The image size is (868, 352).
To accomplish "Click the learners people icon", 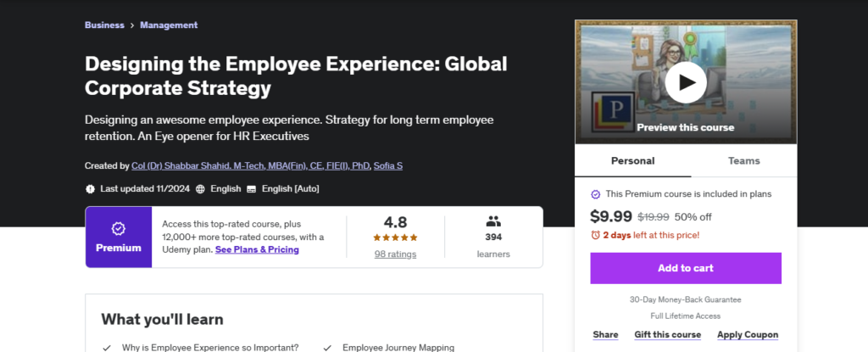I will click(493, 221).
